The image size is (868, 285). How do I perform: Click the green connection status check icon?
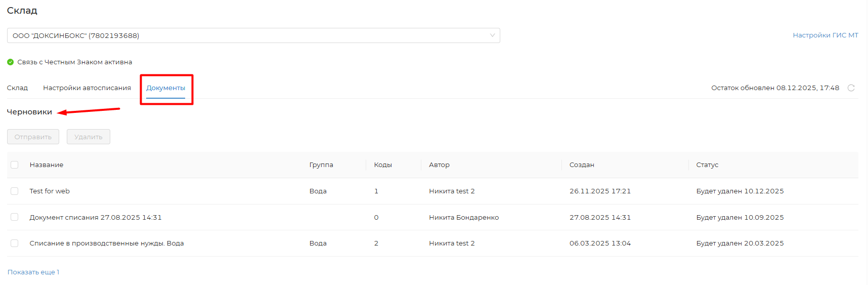pos(11,62)
